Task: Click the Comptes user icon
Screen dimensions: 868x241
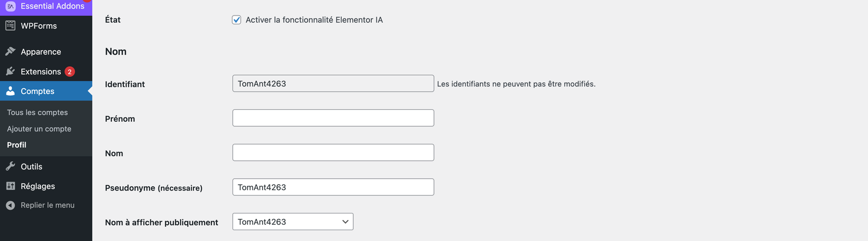Action: [10, 91]
